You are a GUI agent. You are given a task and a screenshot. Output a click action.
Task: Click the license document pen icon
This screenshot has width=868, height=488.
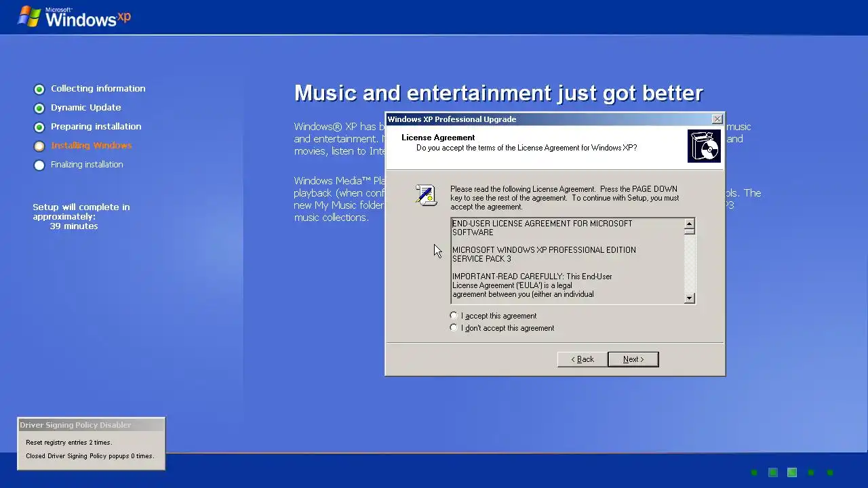(x=426, y=195)
